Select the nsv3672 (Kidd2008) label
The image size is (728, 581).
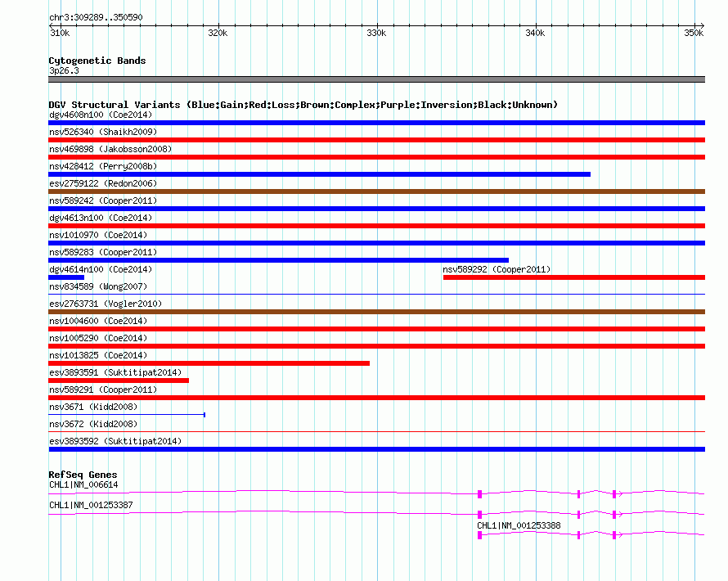coord(93,424)
